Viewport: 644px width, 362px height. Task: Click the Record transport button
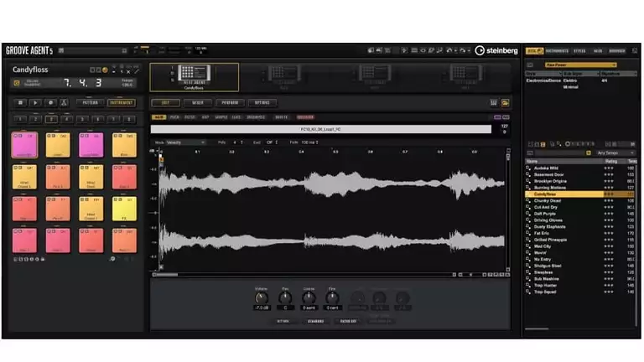(x=49, y=102)
